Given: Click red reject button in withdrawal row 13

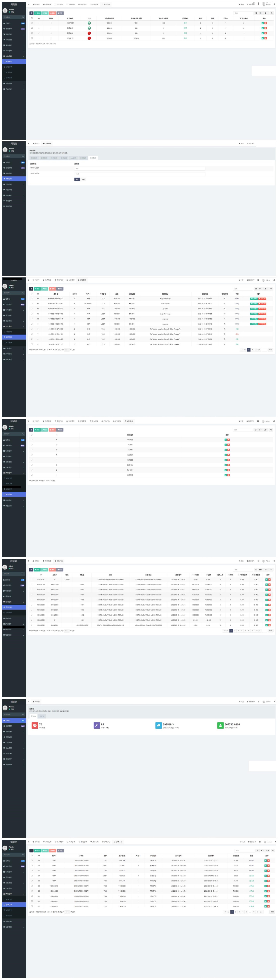Looking at the screenshot, I should coord(262,304).
